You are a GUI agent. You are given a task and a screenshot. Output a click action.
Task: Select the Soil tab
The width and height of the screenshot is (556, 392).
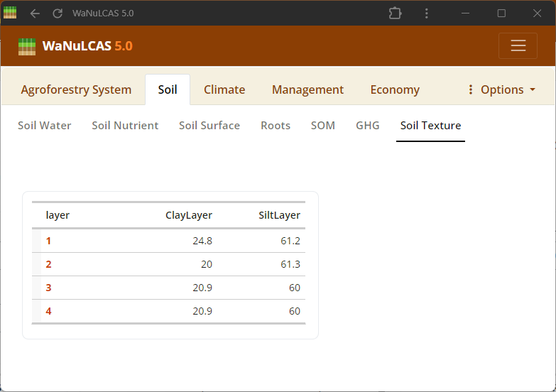(x=168, y=89)
